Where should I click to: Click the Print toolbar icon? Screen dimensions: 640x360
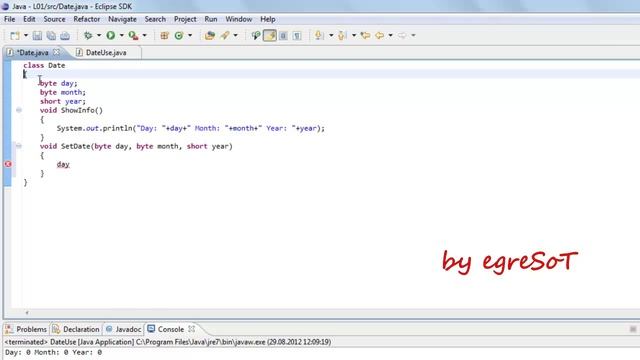tap(65, 36)
